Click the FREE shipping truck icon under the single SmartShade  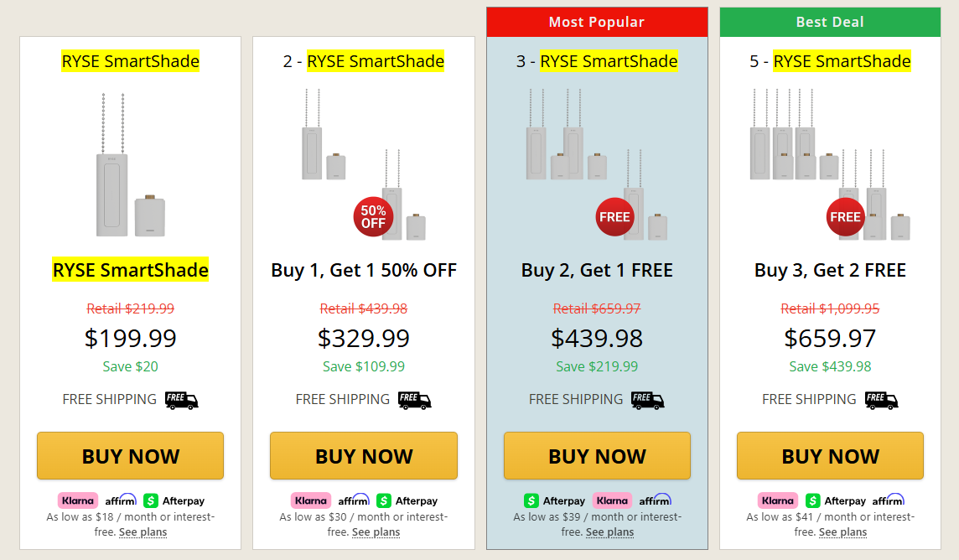(x=182, y=400)
